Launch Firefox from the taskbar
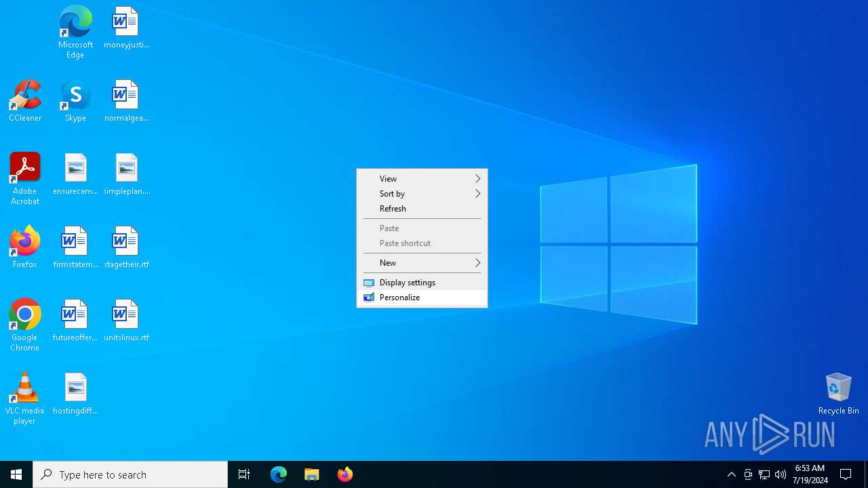This screenshot has height=488, width=868. tap(344, 474)
